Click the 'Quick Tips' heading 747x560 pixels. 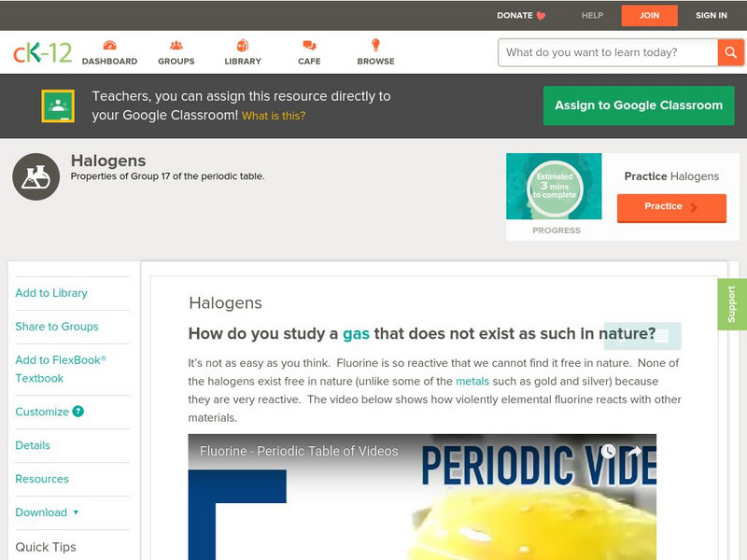pos(46,547)
